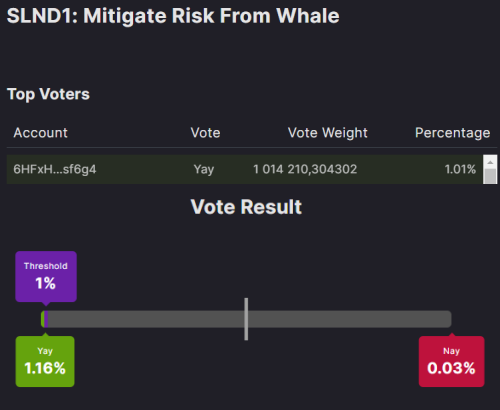This screenshot has width=500, height=410.
Task: Click the scrollbar up arrow in Top Voters
Action: pos(490,162)
